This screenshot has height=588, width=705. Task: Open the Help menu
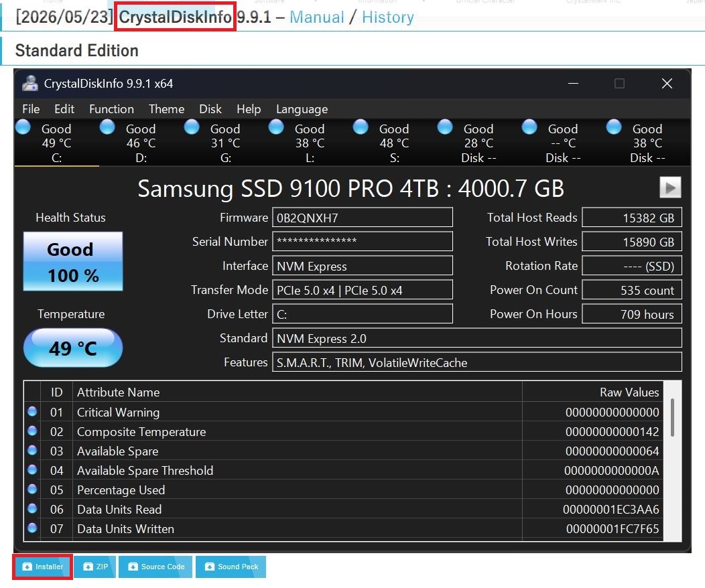tap(249, 109)
